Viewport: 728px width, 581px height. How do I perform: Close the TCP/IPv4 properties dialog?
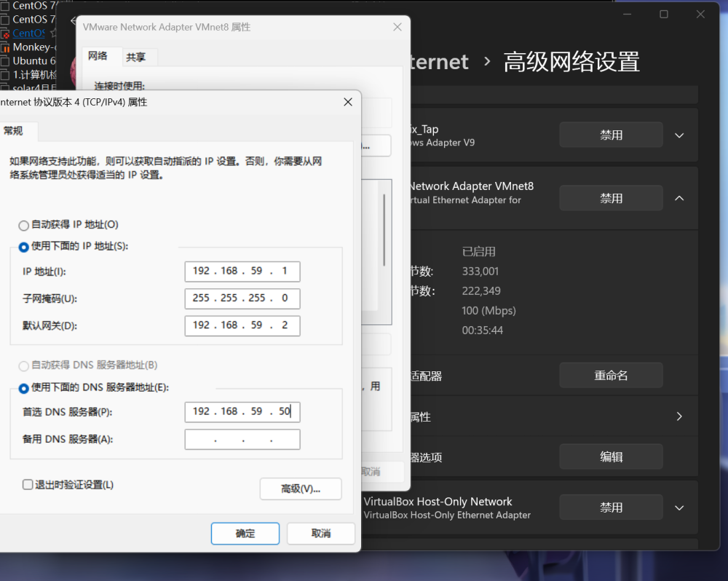click(x=348, y=103)
